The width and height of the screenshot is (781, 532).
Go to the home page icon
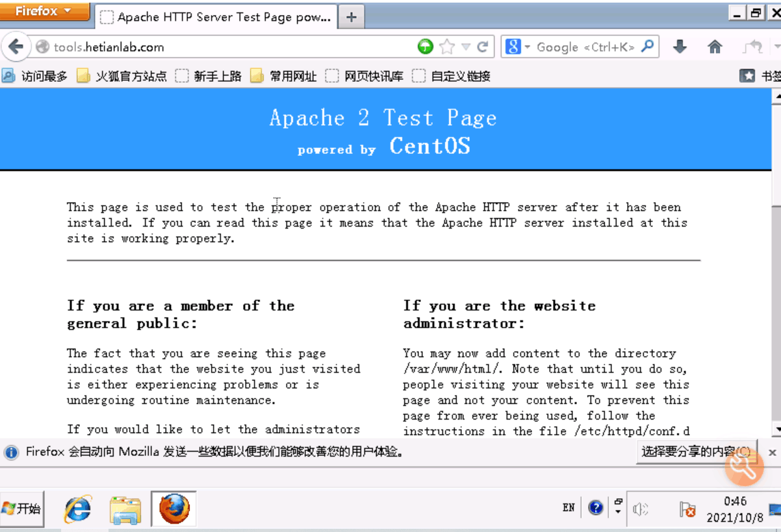(x=715, y=47)
